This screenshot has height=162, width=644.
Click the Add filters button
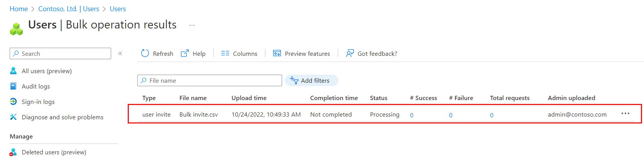[311, 80]
